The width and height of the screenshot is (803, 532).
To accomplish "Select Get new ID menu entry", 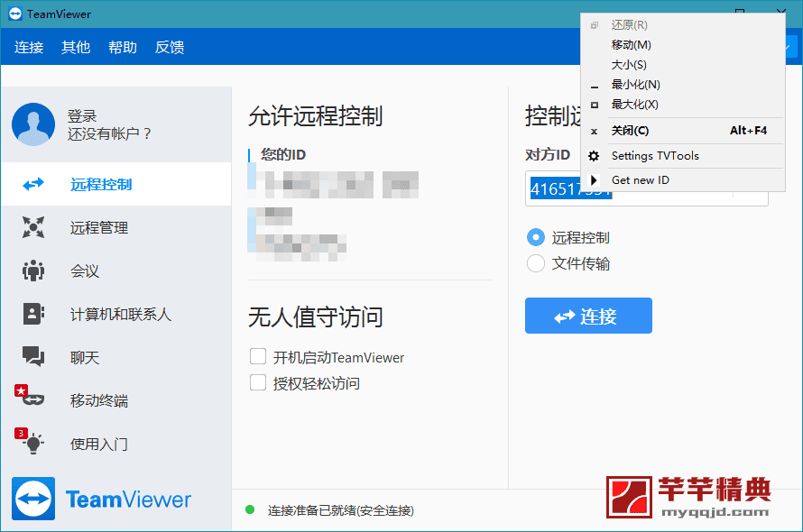I will (683, 179).
